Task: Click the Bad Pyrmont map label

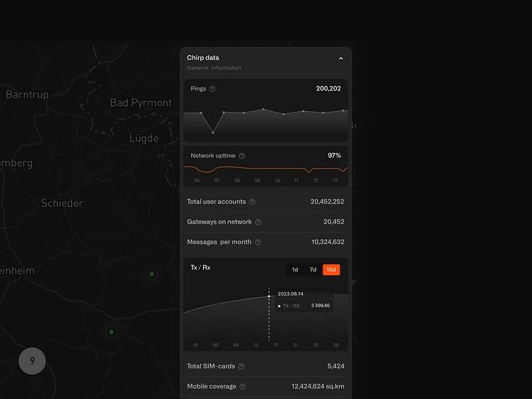Action: point(141,103)
